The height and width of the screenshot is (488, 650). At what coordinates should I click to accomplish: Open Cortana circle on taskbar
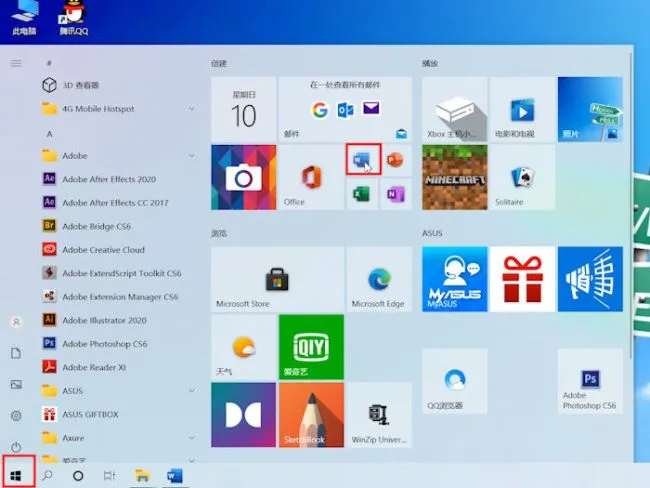point(78,476)
